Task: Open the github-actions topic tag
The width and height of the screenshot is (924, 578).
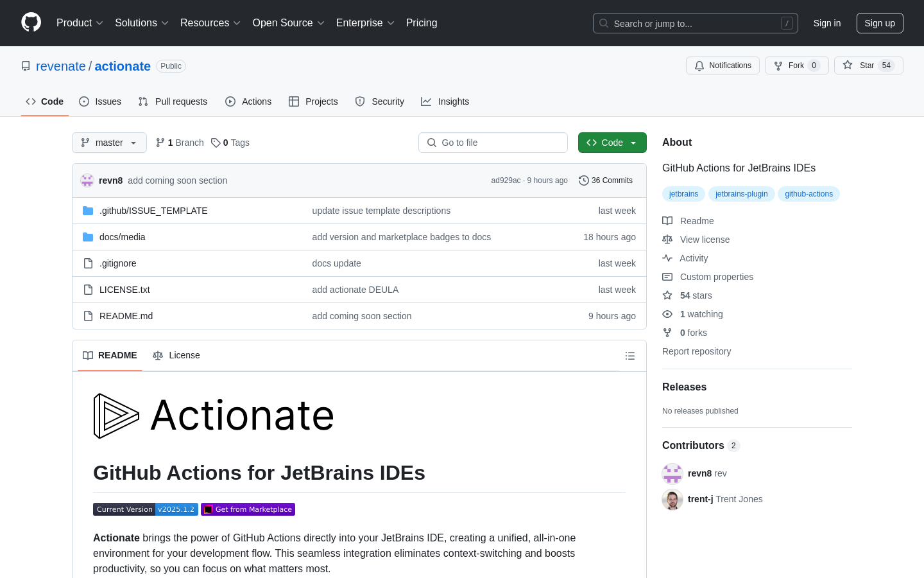Action: [x=809, y=194]
